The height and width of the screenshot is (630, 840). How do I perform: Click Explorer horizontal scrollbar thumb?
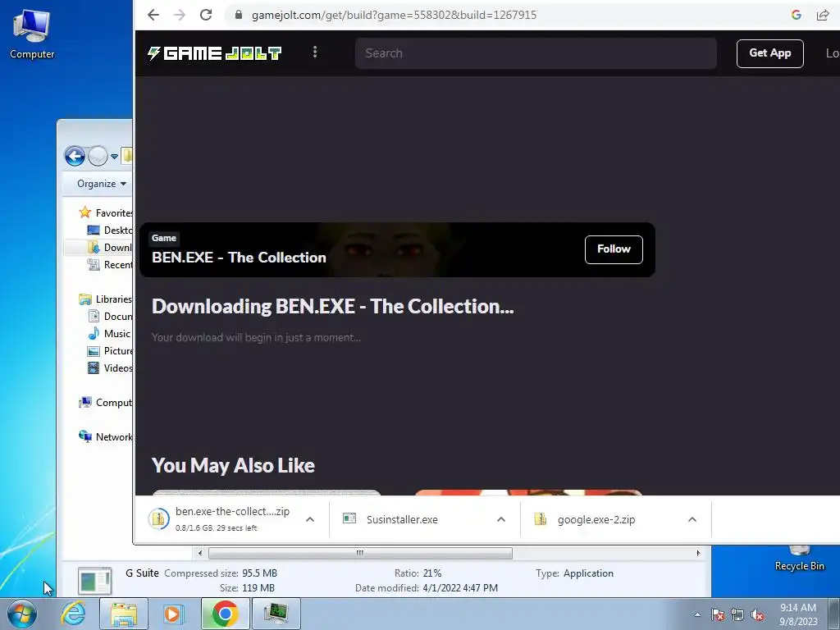tap(360, 553)
